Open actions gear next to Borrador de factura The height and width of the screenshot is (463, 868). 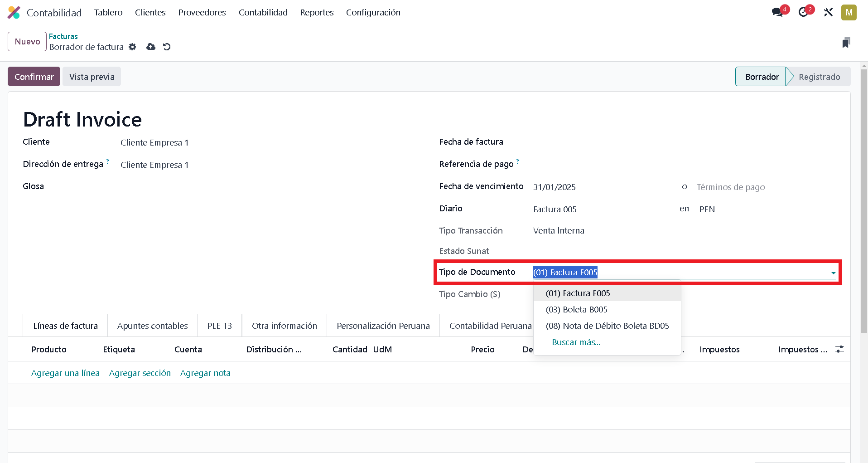(x=132, y=47)
